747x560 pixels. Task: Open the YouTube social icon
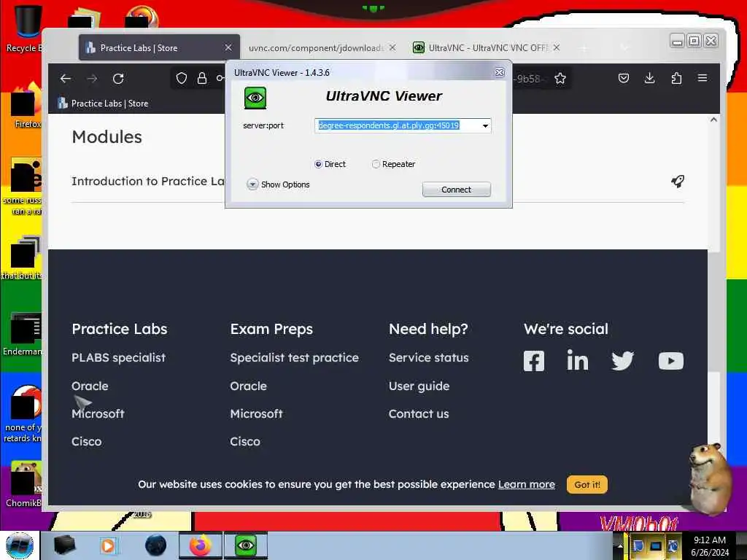[671, 361]
